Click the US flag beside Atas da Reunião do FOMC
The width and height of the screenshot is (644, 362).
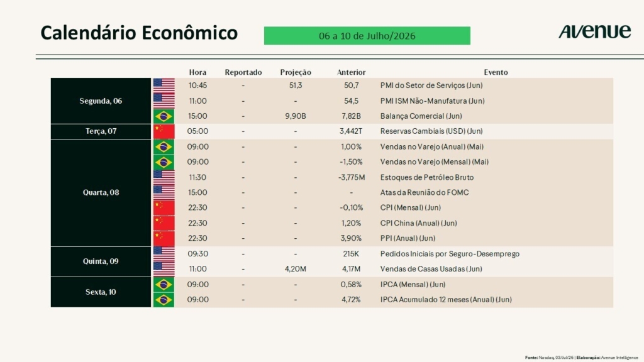pyautogui.click(x=164, y=192)
